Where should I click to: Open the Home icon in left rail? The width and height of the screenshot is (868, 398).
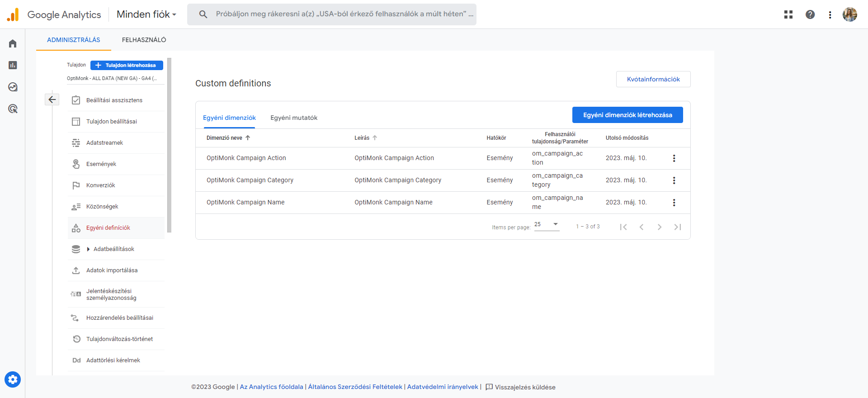coord(13,43)
